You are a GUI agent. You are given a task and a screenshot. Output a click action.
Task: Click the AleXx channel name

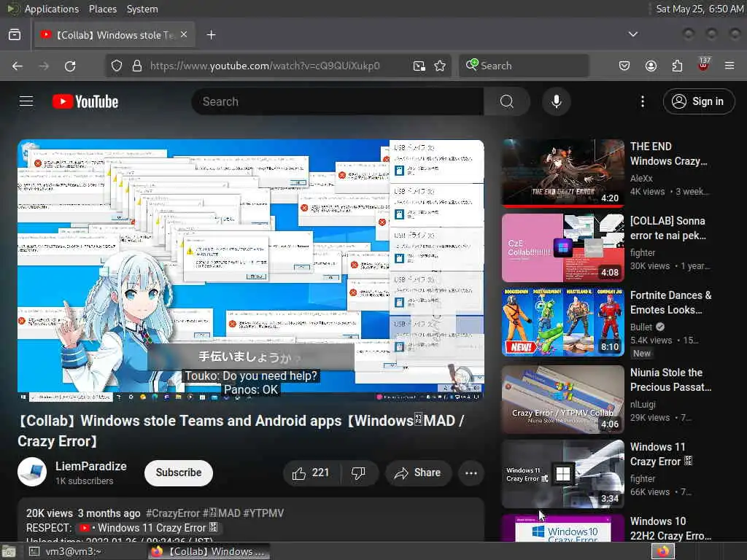pyautogui.click(x=641, y=178)
